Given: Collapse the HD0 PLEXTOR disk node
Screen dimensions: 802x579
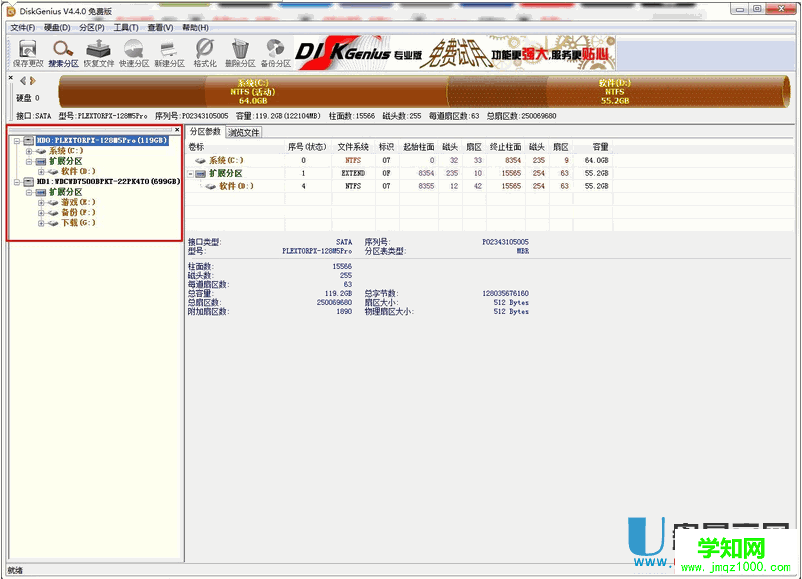Looking at the screenshot, I should (17, 140).
